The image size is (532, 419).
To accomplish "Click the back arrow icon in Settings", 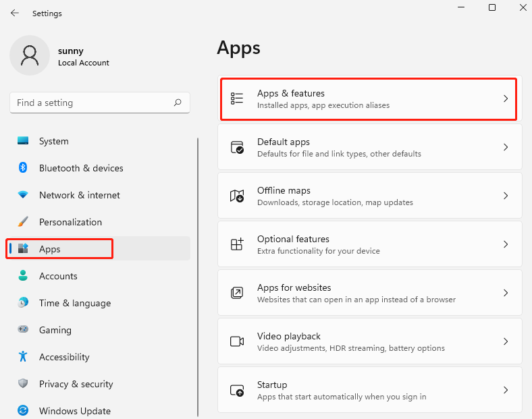I will coord(15,13).
